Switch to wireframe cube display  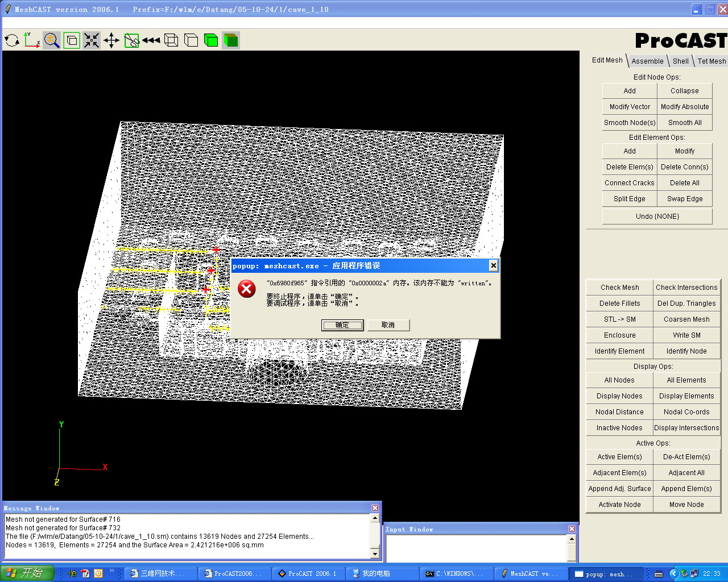[171, 40]
